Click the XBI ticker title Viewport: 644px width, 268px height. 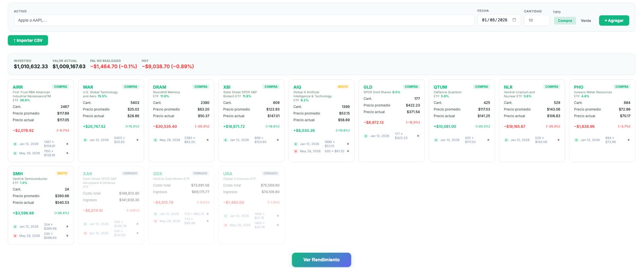[227, 87]
